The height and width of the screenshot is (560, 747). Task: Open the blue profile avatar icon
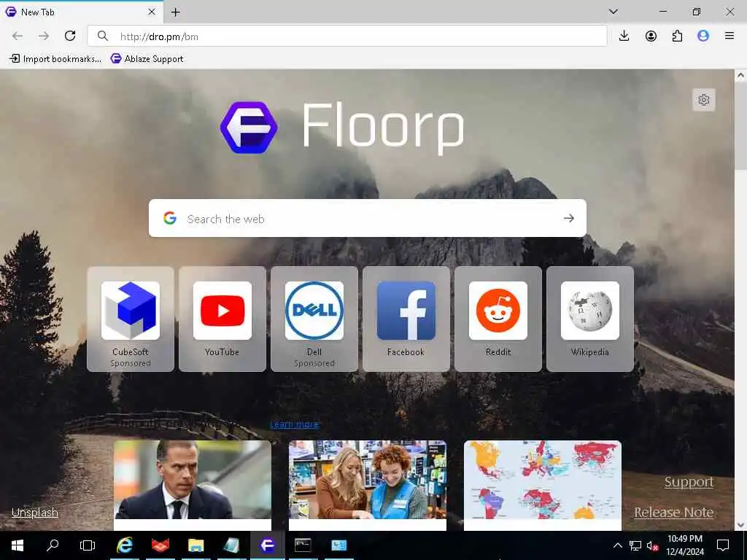[703, 36]
